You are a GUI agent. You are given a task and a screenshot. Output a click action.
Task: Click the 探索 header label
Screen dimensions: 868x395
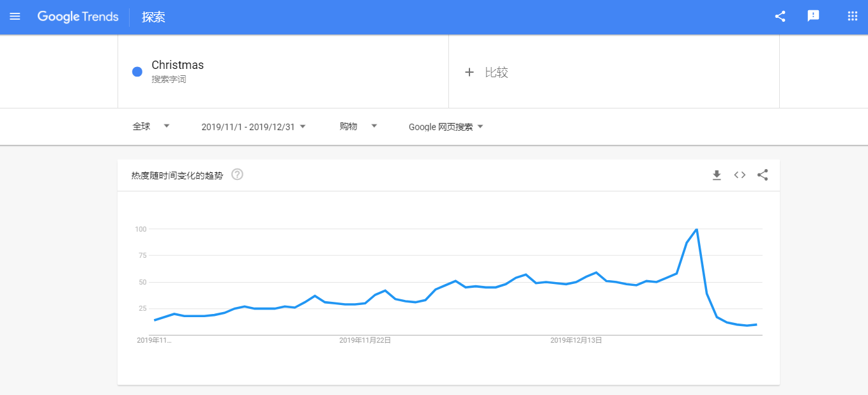click(153, 17)
